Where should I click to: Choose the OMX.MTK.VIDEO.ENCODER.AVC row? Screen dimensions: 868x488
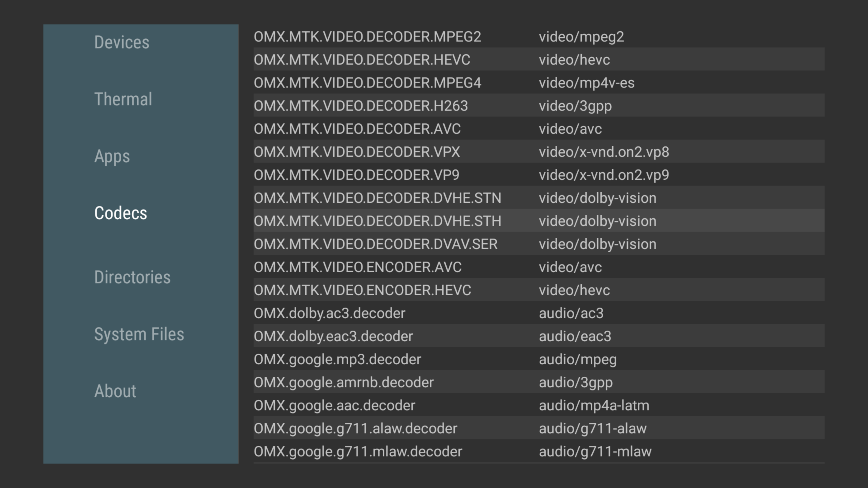pyautogui.click(x=539, y=267)
